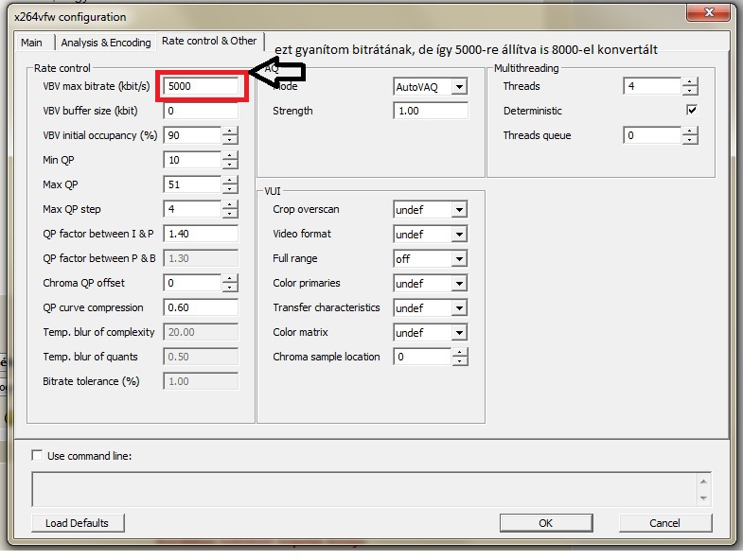Close the x264vfw configuration window
Viewport: 743px width, 560px height.
click(x=708, y=13)
